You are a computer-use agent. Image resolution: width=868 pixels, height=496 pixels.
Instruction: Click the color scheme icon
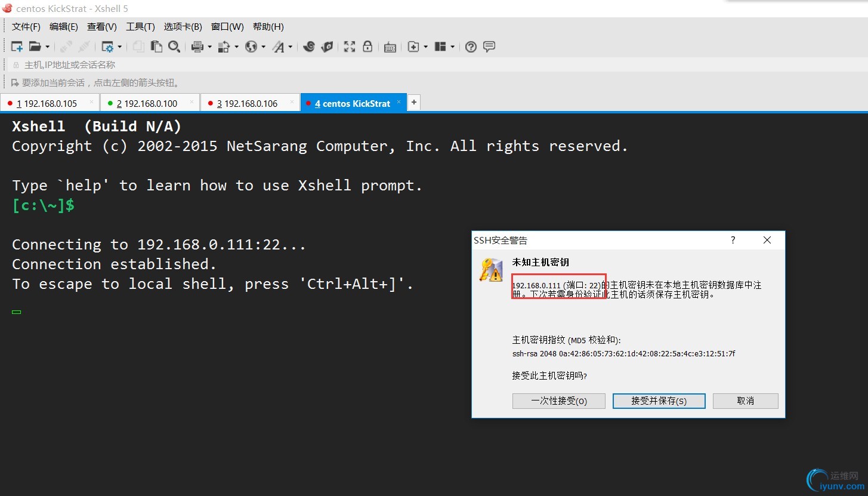(224, 47)
